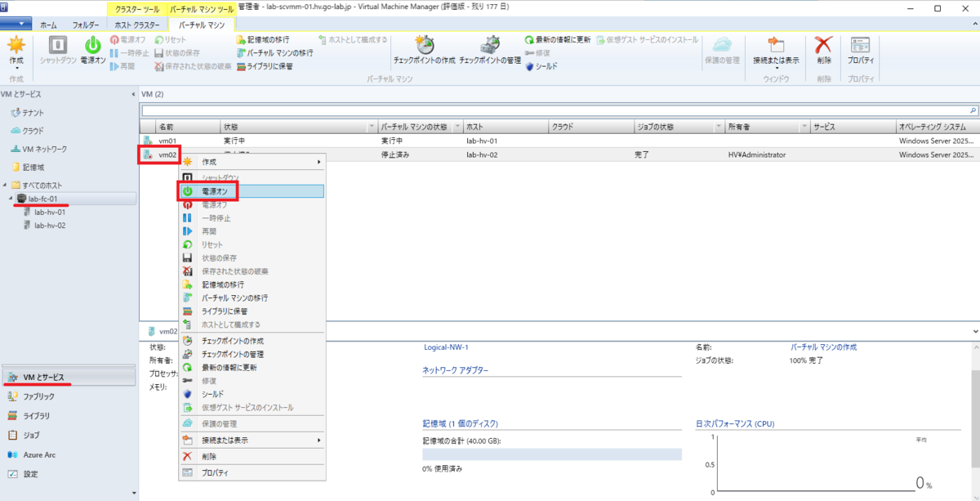This screenshot has height=501, width=980.
Task: Open the VM とサービス workspace button
Action: click(67, 377)
